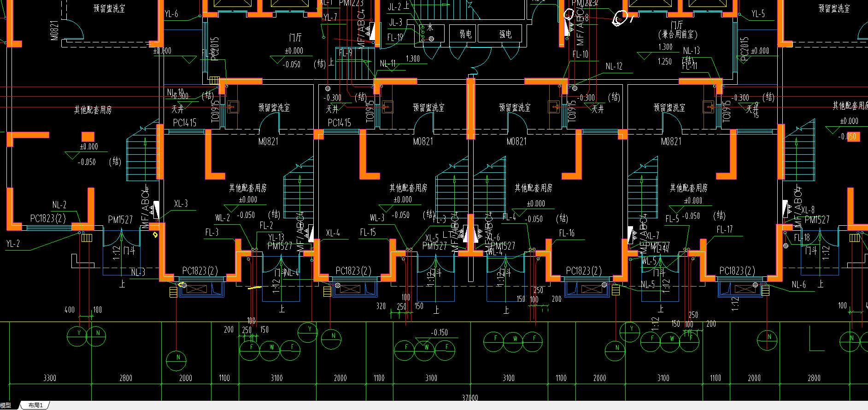Select the YL-6 pipe label

click(171, 14)
